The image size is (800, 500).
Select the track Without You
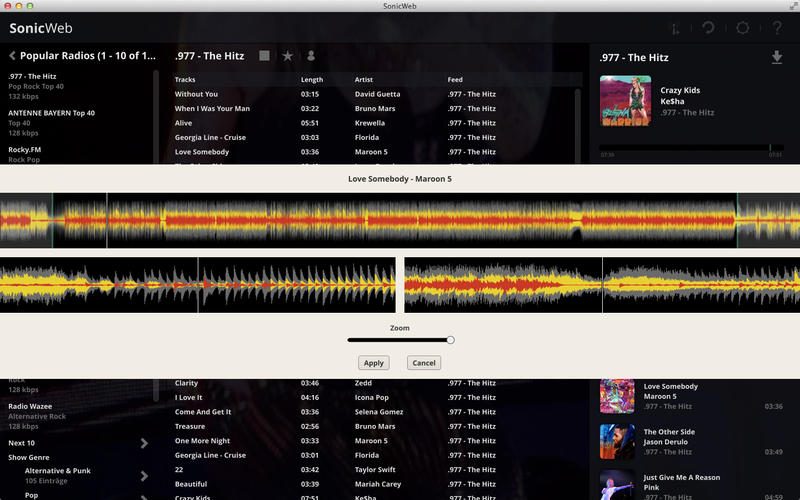coord(196,94)
